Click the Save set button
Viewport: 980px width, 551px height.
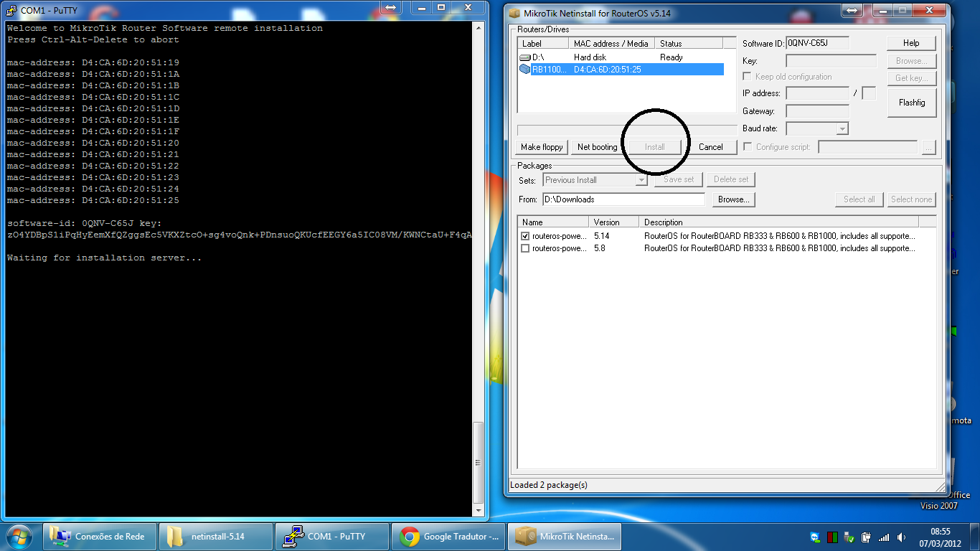point(679,179)
